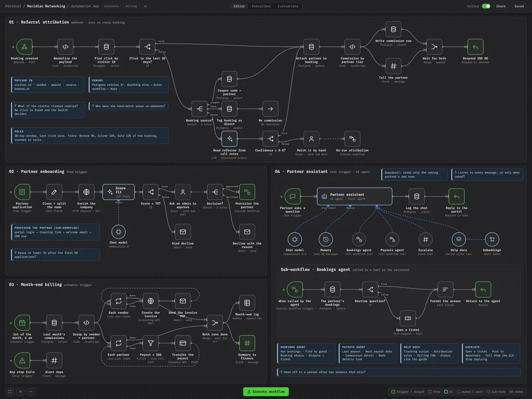The image size is (532, 399).
Task: Open the Help docs vector store tool
Action: click(x=459, y=239)
